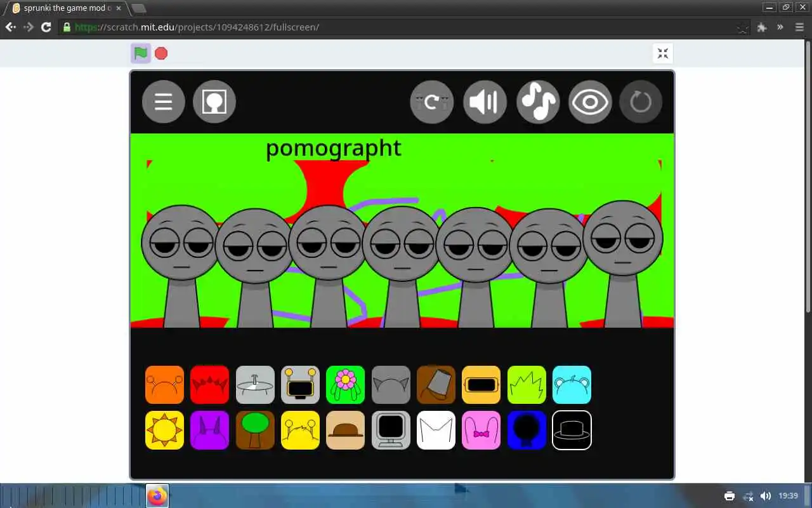The height and width of the screenshot is (508, 812).
Task: Select the tan brown bowler hat icon
Action: (345, 430)
